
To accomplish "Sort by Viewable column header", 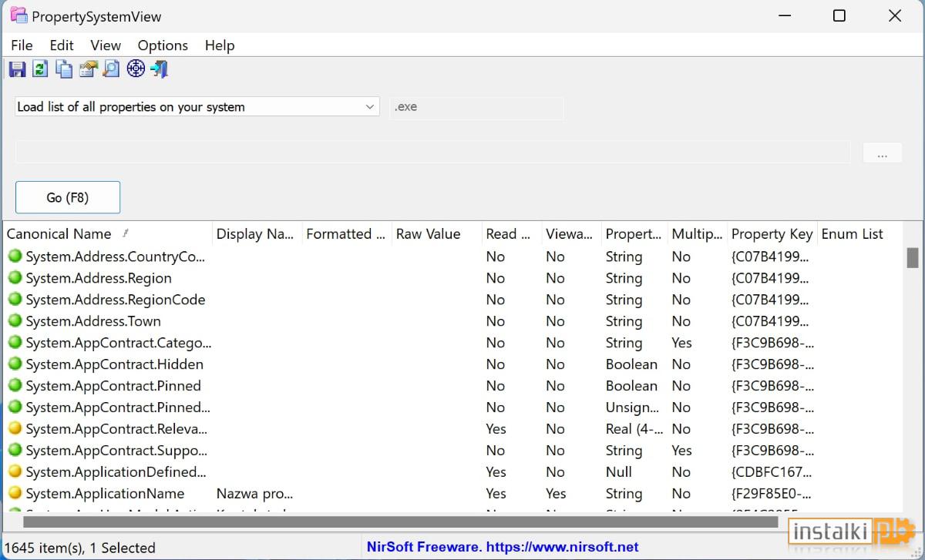I will 572,234.
